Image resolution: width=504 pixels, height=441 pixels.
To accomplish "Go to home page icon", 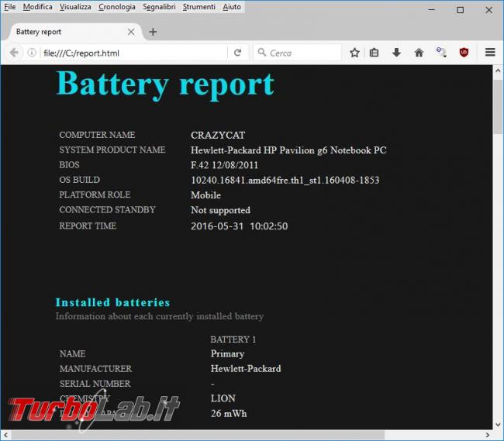I will [x=419, y=53].
